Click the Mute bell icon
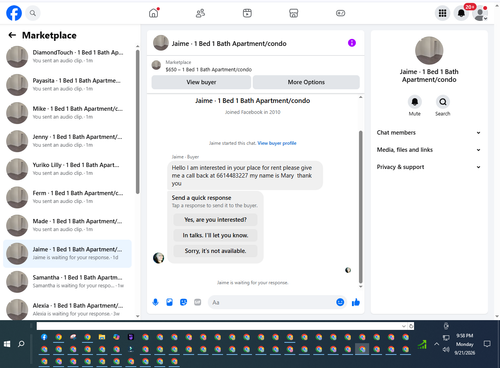500x368 pixels. point(415,102)
